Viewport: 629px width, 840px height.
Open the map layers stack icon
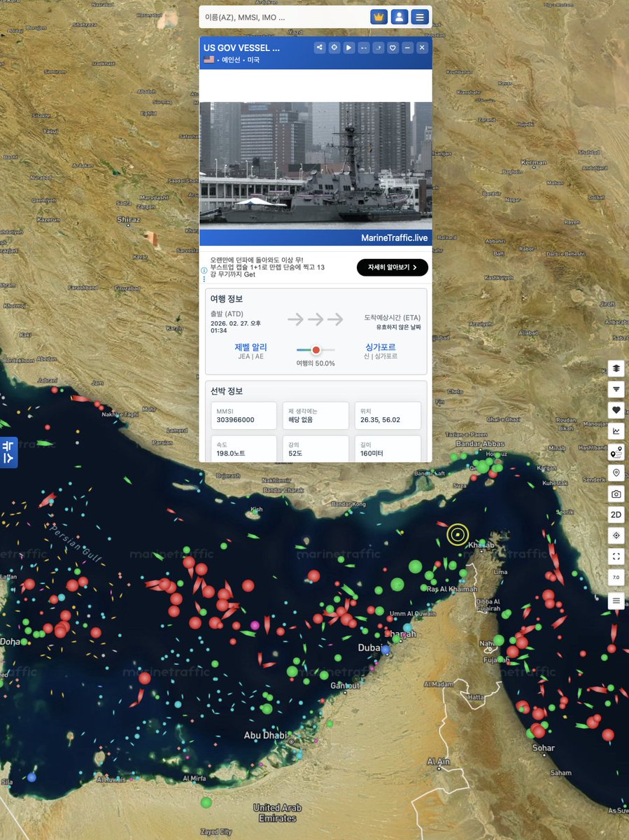616,368
